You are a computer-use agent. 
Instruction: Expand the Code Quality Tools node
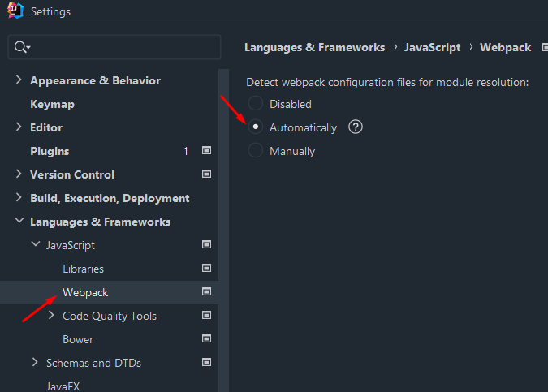click(x=51, y=315)
